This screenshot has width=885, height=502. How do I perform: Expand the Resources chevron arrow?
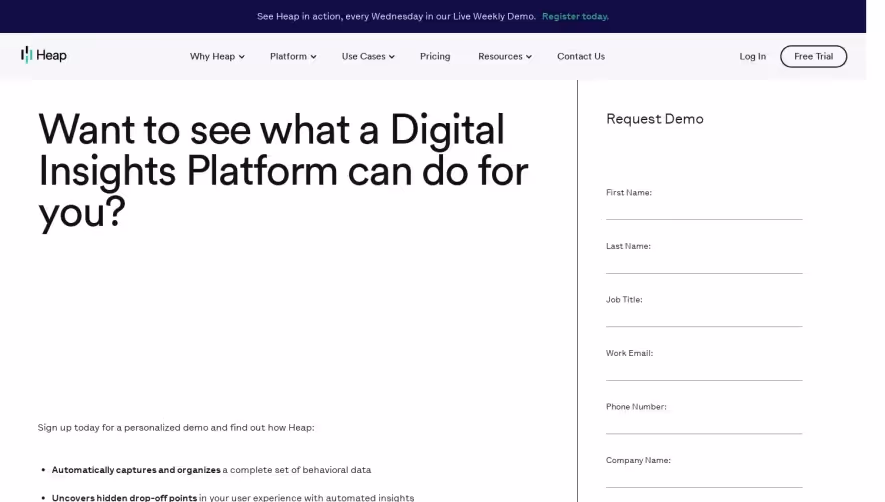coord(529,57)
